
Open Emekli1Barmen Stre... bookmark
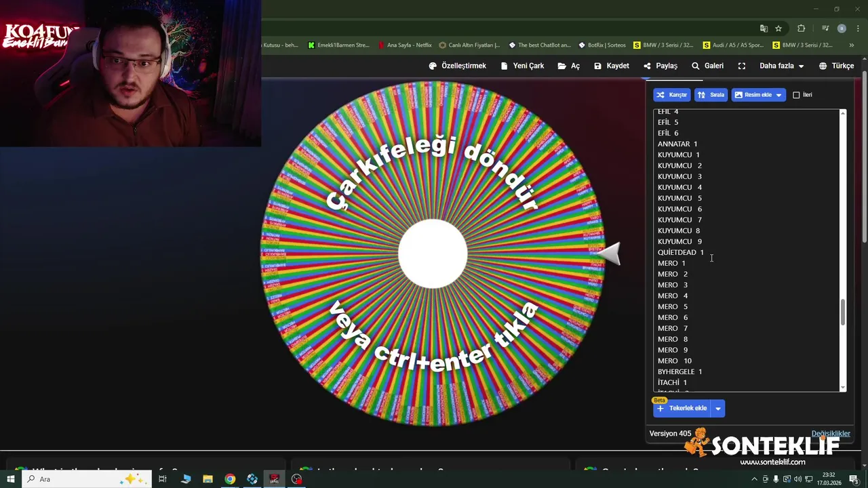pos(338,45)
